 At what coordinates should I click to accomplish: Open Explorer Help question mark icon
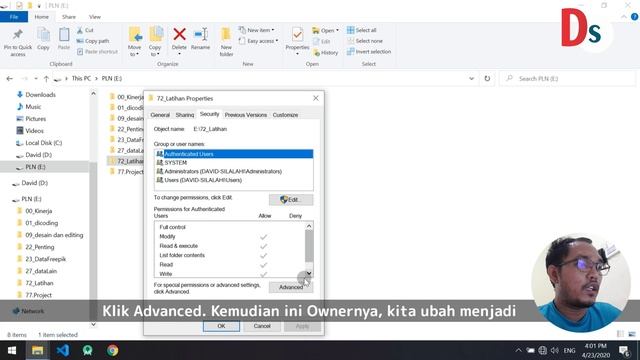pyautogui.click(x=634, y=17)
